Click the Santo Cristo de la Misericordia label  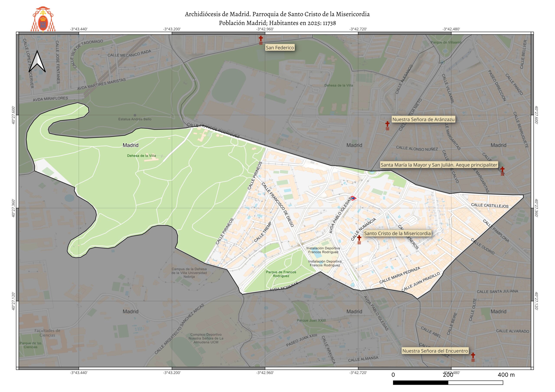[397, 233]
